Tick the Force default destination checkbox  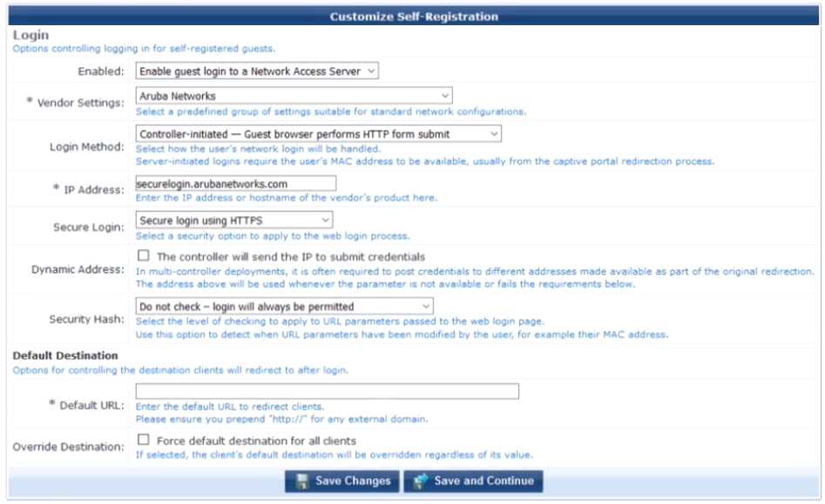(144, 440)
